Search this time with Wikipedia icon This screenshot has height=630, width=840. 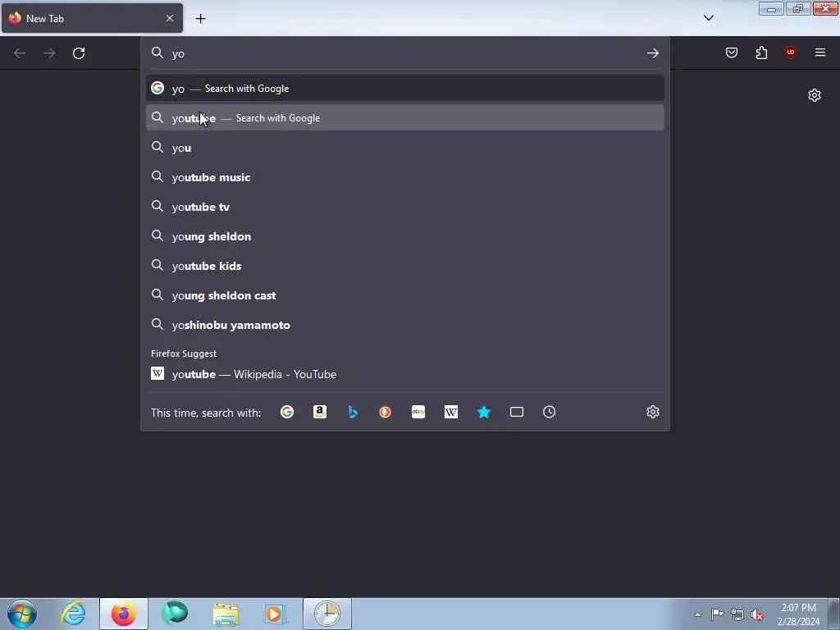tap(451, 412)
